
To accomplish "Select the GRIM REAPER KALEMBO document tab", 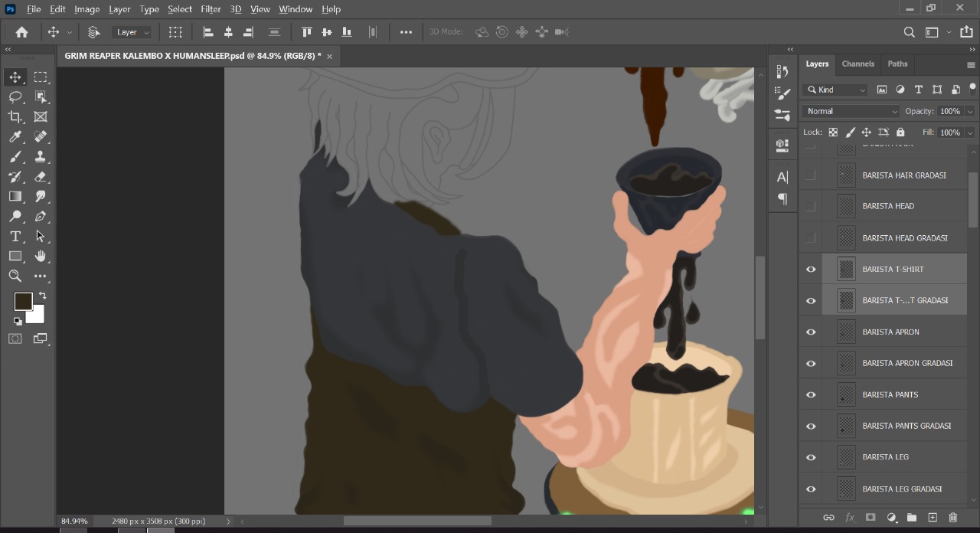I will point(193,56).
